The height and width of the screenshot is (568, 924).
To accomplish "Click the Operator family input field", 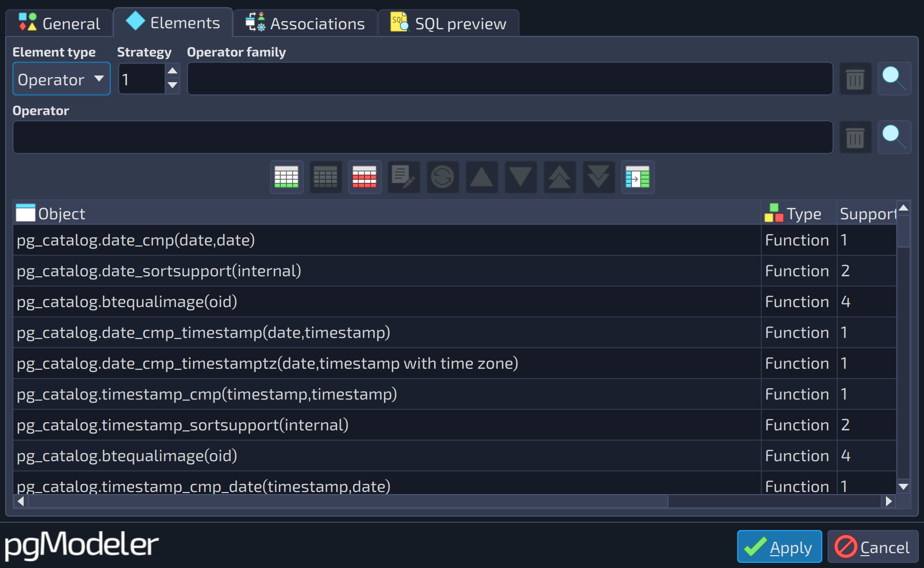I will pyautogui.click(x=510, y=79).
